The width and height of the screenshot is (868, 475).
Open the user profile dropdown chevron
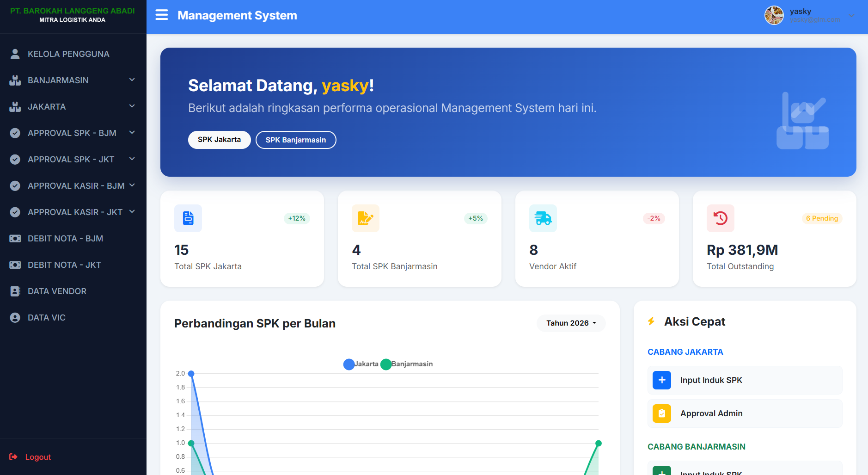point(851,16)
